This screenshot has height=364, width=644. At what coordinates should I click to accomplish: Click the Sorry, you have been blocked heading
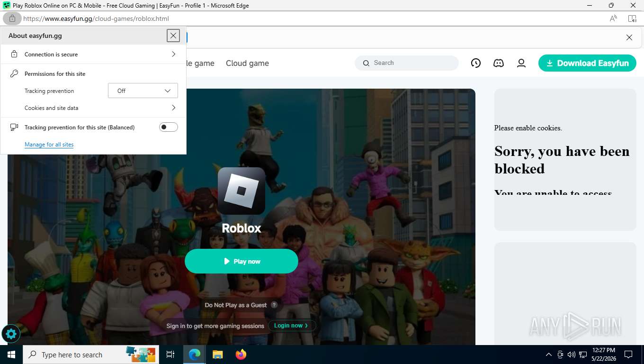pos(562,160)
